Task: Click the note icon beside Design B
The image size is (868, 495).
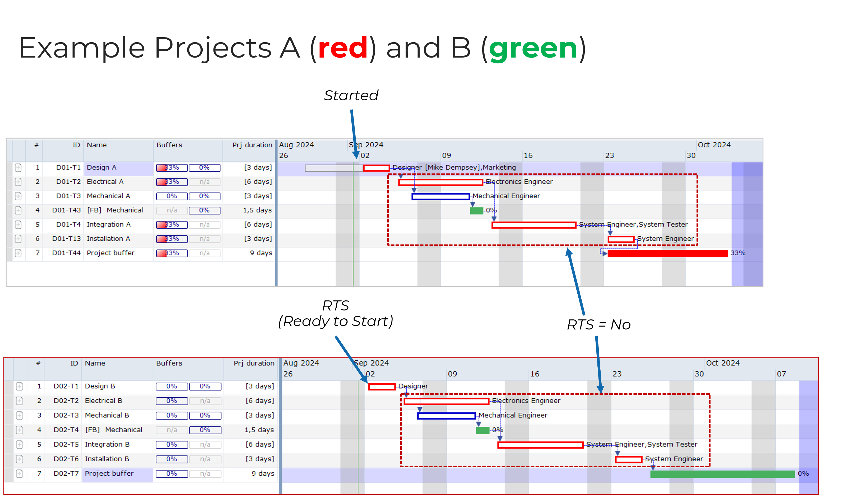Action: point(20,386)
